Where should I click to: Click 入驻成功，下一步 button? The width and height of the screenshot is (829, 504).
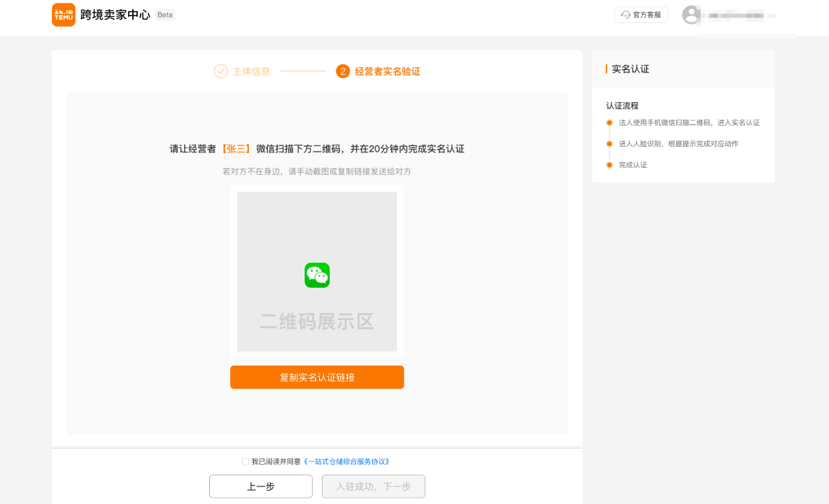pyautogui.click(x=374, y=487)
